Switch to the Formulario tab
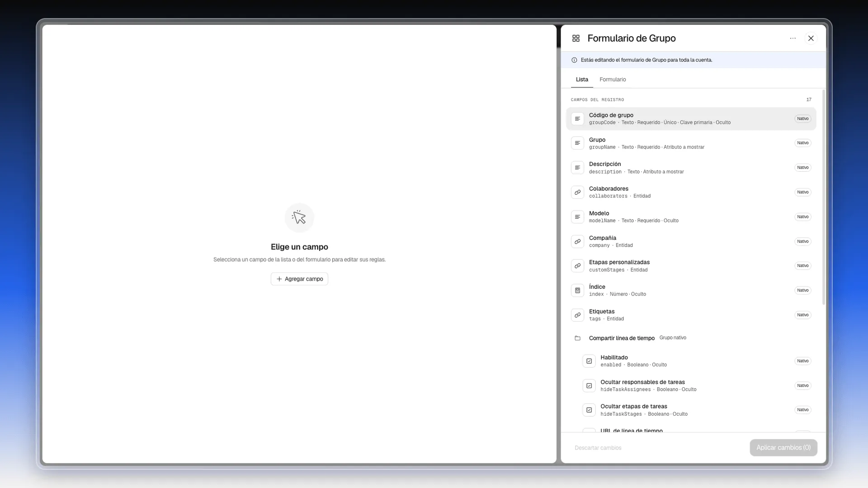868x488 pixels. click(613, 80)
